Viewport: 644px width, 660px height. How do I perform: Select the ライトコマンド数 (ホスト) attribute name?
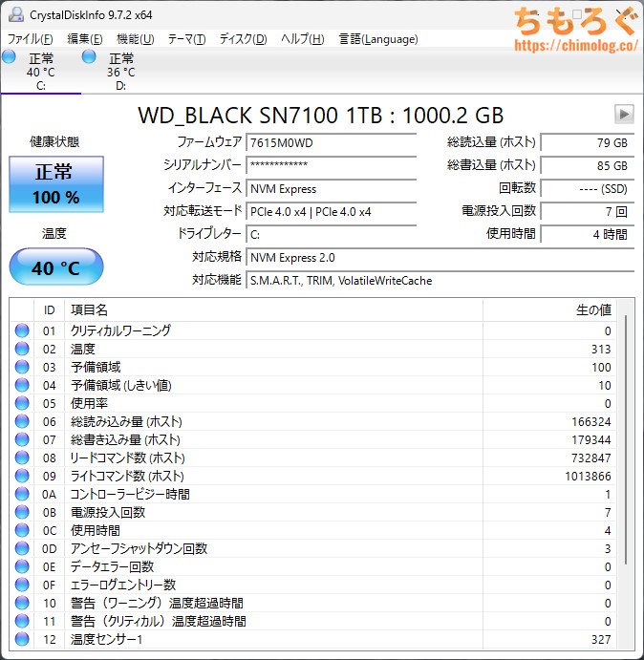point(127,476)
